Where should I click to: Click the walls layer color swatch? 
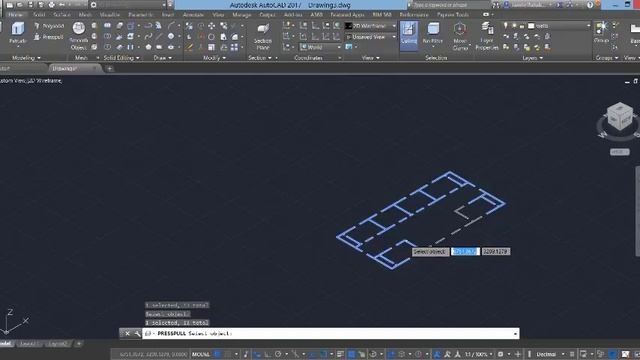(531, 26)
